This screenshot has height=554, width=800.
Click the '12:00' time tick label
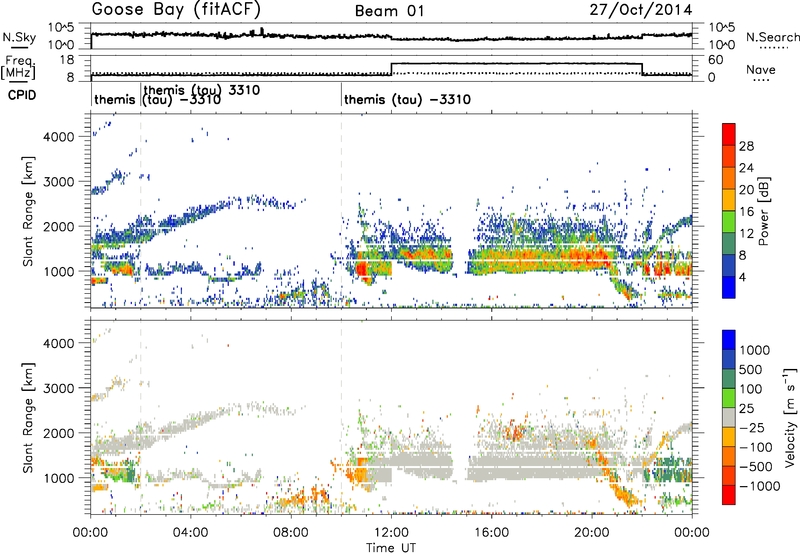point(391,533)
